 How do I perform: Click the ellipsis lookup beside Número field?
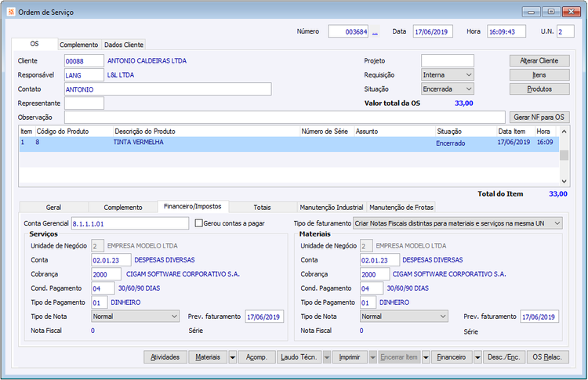(x=375, y=32)
